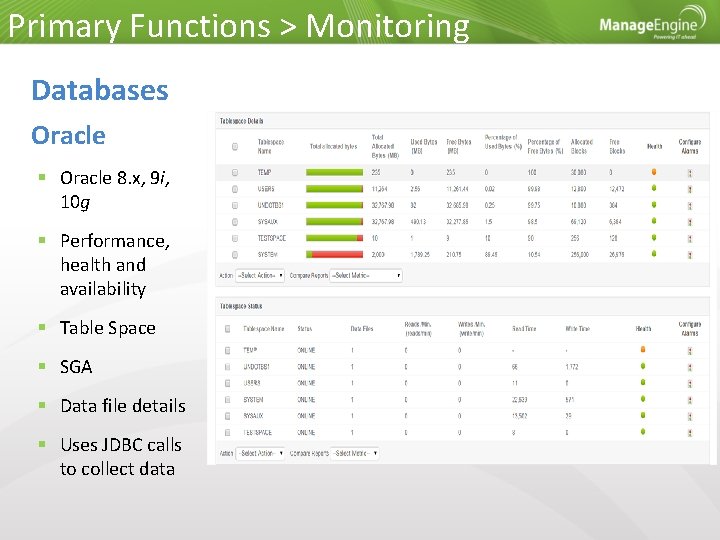
Task: Click UNDOTBS1 health icon in Tablespace Details
Action: 654,205
